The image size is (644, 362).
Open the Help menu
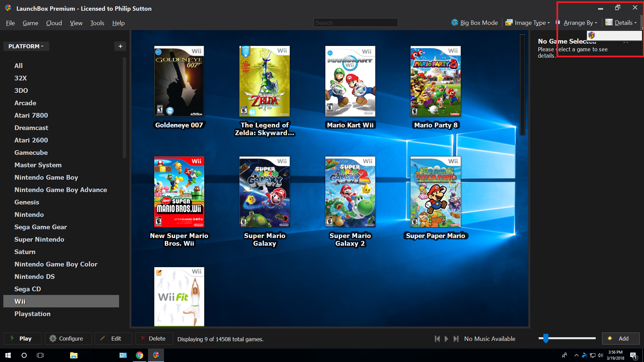(118, 23)
